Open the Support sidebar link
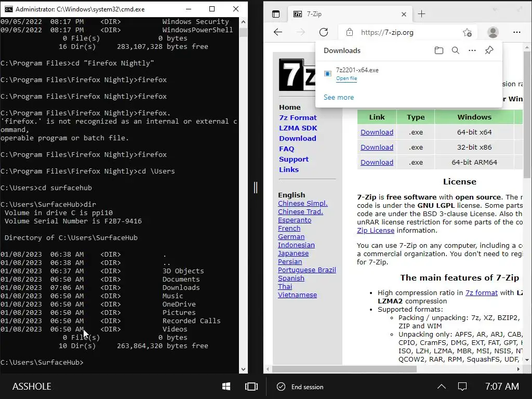532x399 pixels. point(294,159)
